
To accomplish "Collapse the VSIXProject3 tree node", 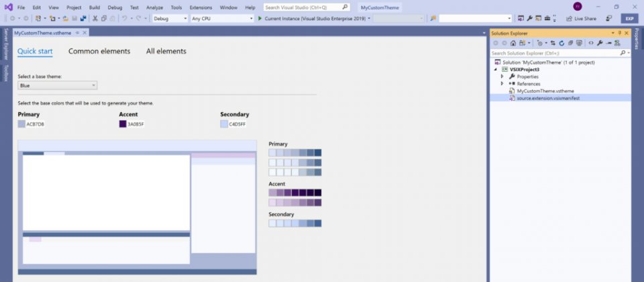I will [x=496, y=69].
